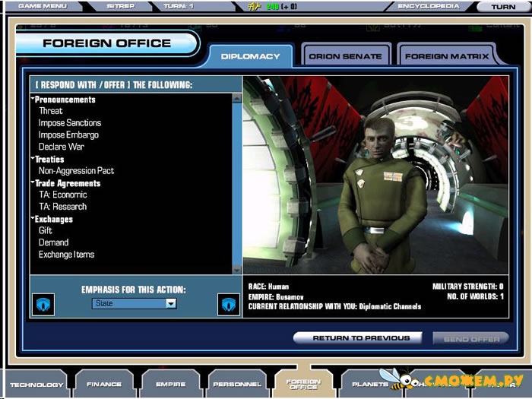Viewport: 532px width, 399px height.
Task: Click Current Relationship Diplomatic Channels text
Action: [x=334, y=306]
